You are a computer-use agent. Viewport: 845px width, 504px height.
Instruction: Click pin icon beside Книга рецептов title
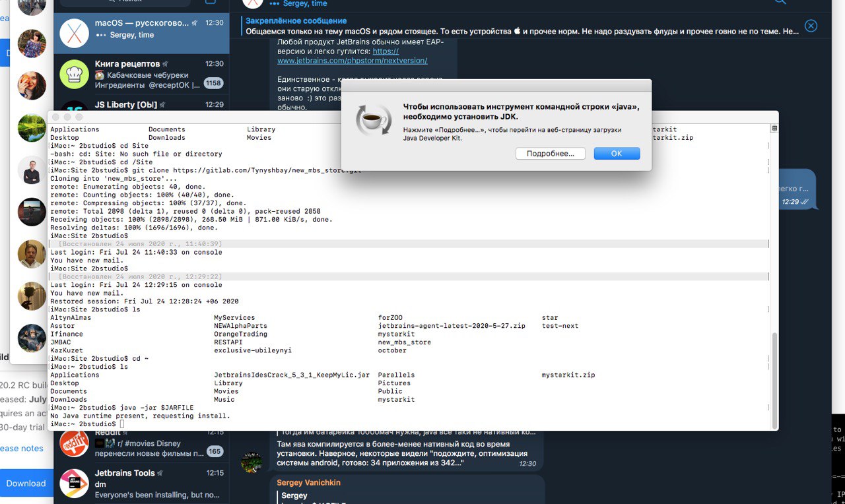tap(166, 64)
